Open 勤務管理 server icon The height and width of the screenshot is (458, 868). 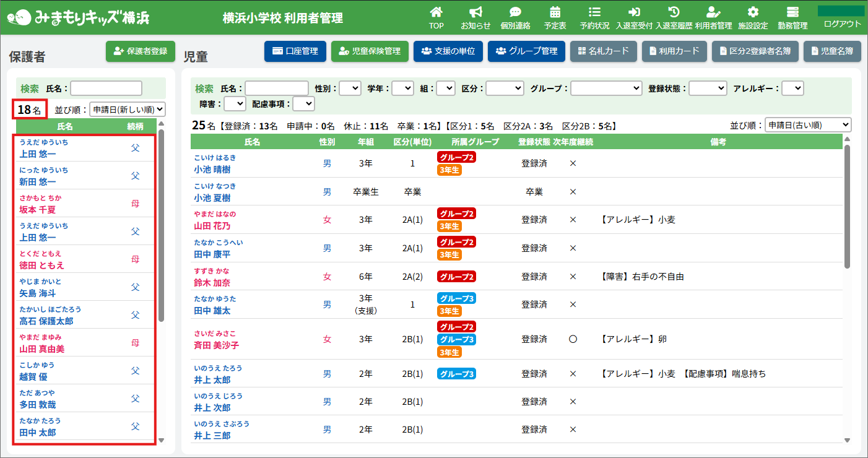pyautogui.click(x=792, y=12)
